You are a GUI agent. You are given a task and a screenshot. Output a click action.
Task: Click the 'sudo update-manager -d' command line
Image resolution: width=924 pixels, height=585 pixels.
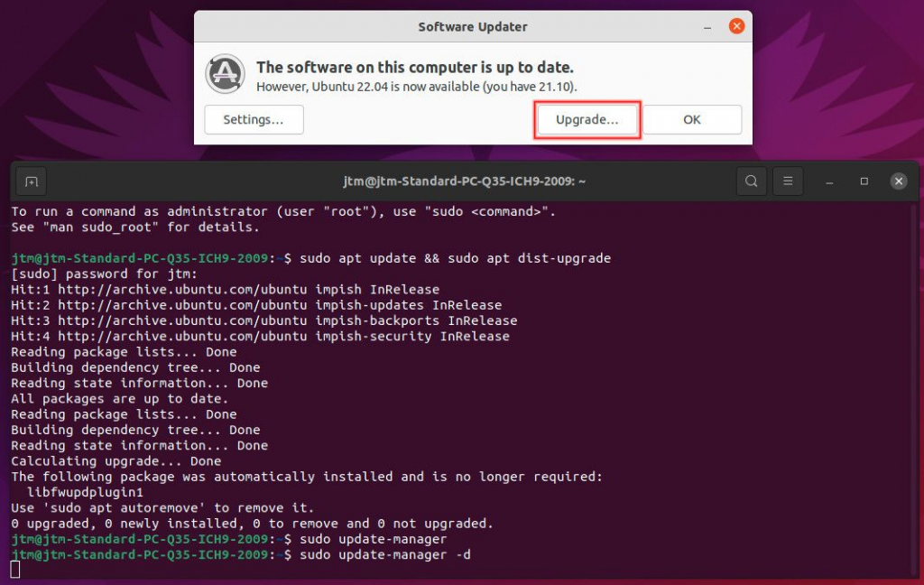(x=385, y=554)
